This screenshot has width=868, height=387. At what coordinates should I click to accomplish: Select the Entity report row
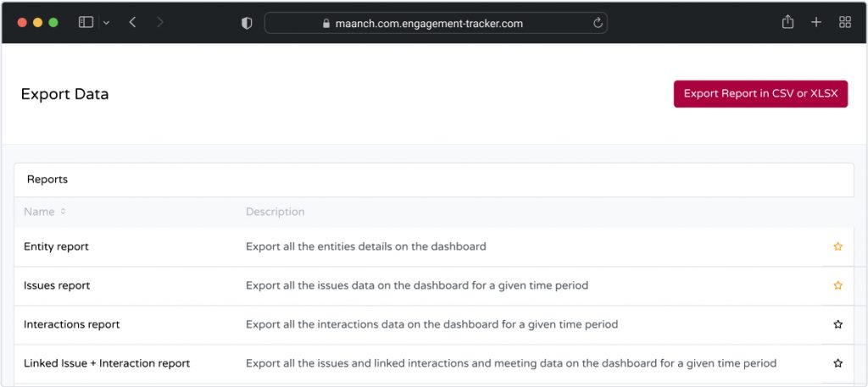click(434, 246)
